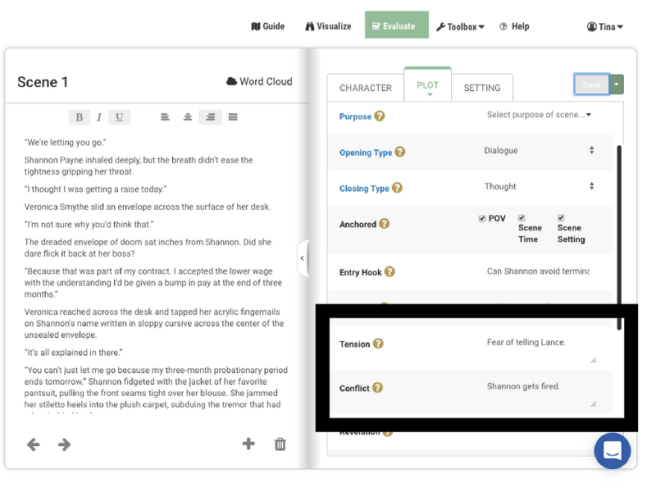Apply italic formatting in the editor toolbar
The height and width of the screenshot is (492, 656).
point(99,118)
